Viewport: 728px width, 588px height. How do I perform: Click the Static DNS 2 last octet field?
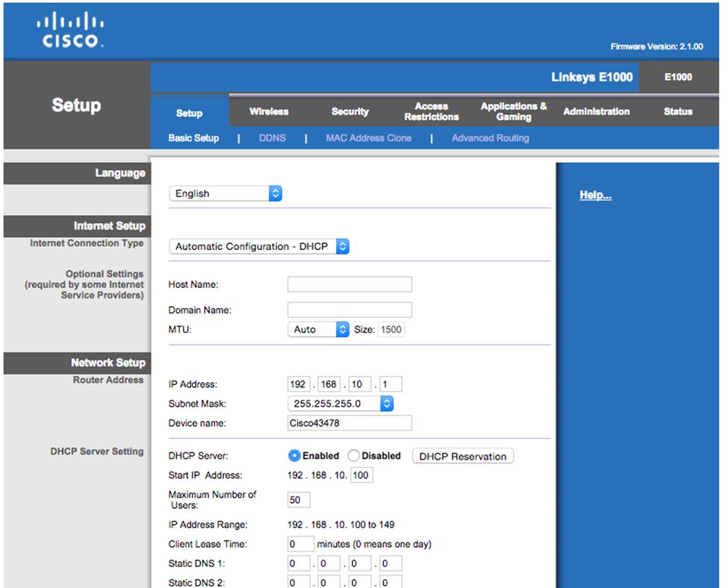(391, 582)
